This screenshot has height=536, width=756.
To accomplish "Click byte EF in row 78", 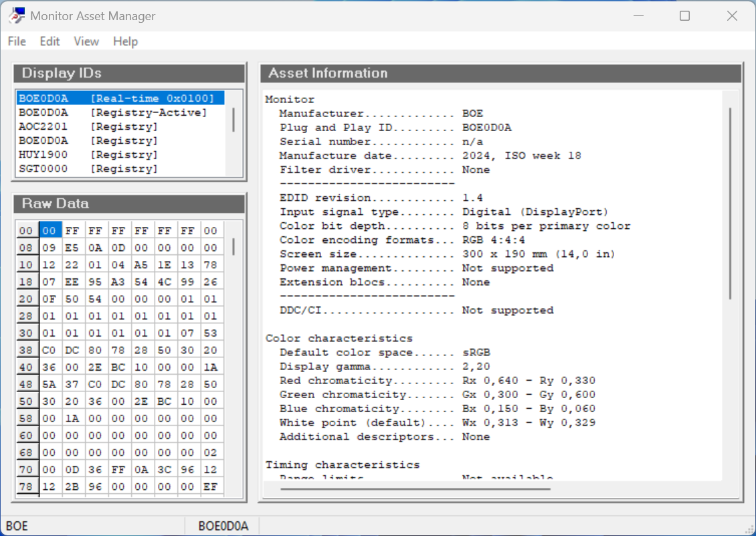I will (211, 486).
